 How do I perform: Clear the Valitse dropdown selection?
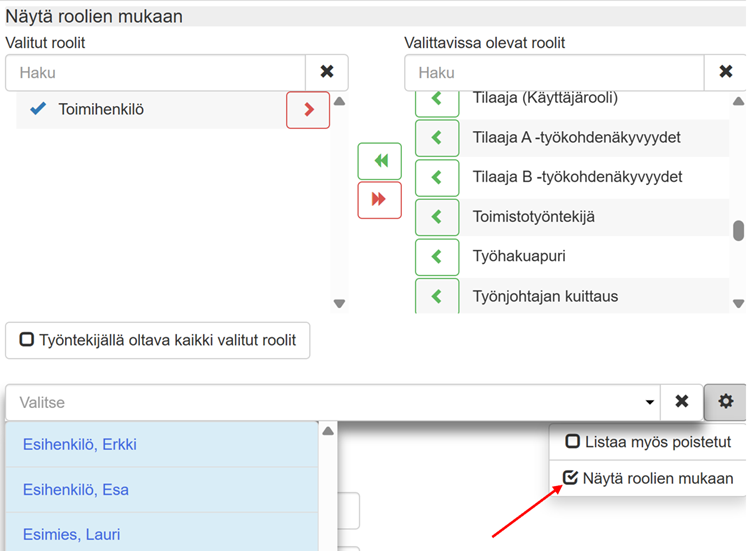pyautogui.click(x=681, y=401)
